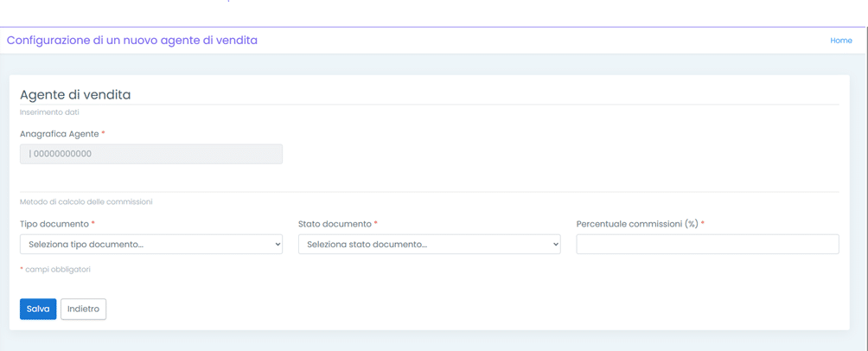This screenshot has height=351, width=868.
Task: Click the Percentuale commissioni (%) label
Action: point(636,224)
